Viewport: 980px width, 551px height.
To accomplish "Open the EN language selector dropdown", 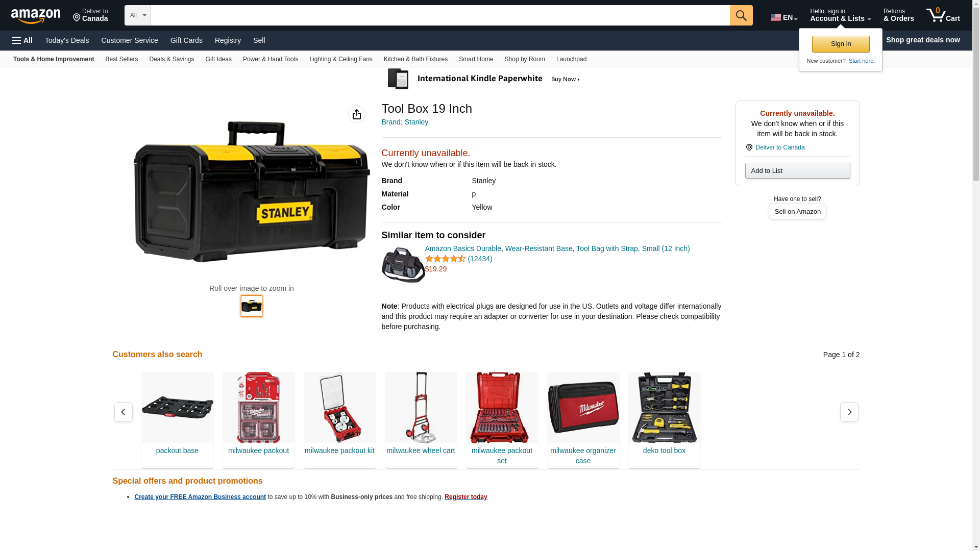I will (784, 17).
